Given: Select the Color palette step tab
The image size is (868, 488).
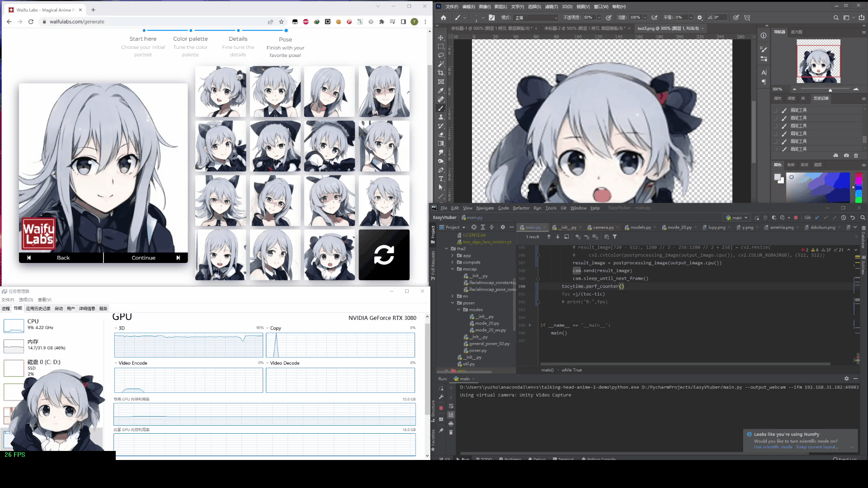Looking at the screenshot, I should [190, 38].
